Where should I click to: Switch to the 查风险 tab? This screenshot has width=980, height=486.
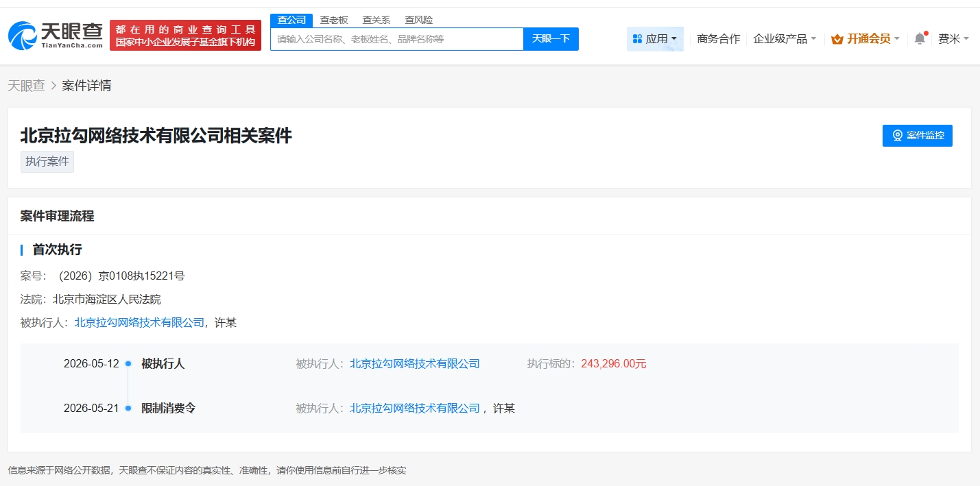pyautogui.click(x=418, y=20)
